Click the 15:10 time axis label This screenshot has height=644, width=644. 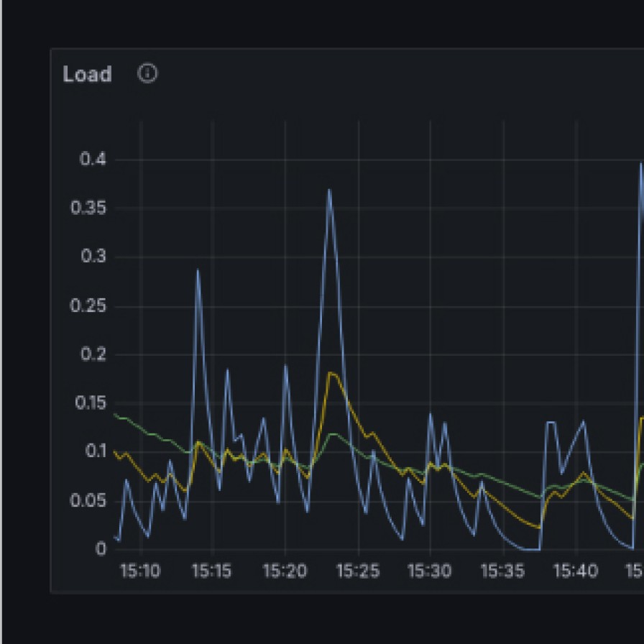point(140,571)
